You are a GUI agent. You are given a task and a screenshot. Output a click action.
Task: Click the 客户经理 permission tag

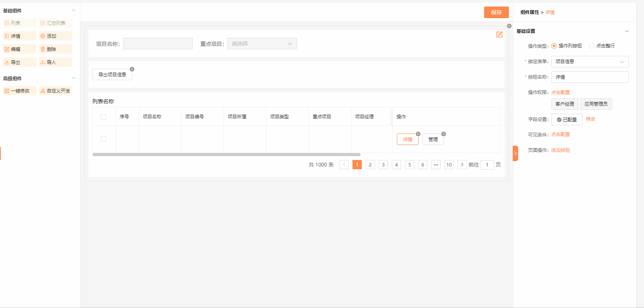pos(565,104)
